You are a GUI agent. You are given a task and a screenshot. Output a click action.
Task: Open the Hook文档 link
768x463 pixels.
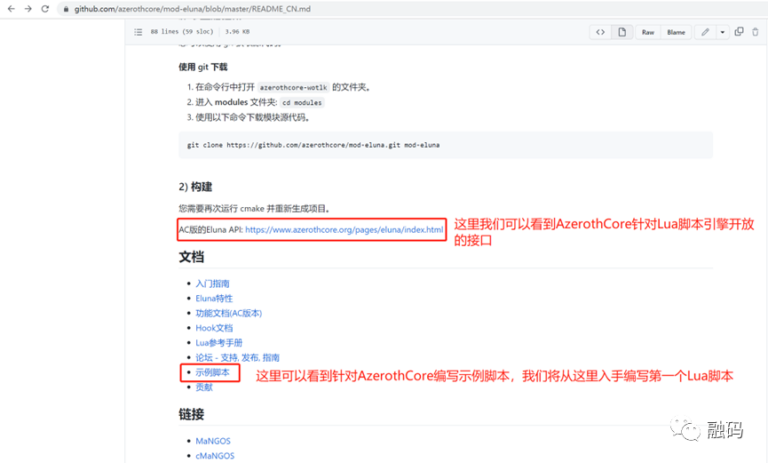(x=213, y=327)
